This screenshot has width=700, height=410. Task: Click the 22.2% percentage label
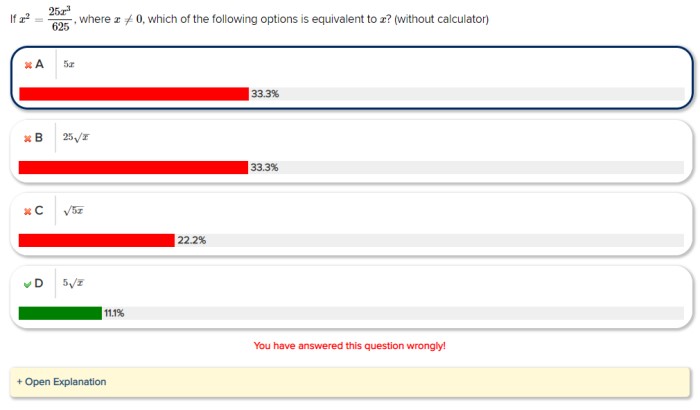coord(192,240)
